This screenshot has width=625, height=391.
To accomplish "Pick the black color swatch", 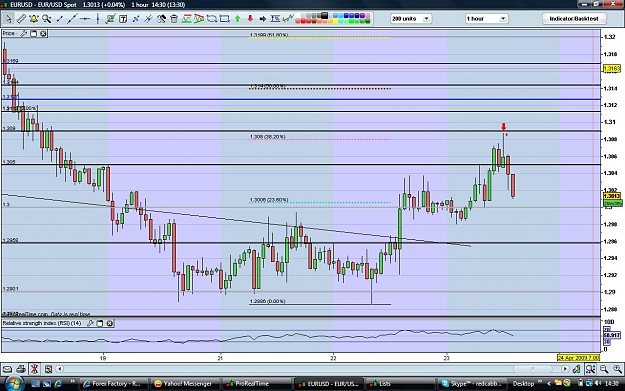I will click(x=324, y=16).
